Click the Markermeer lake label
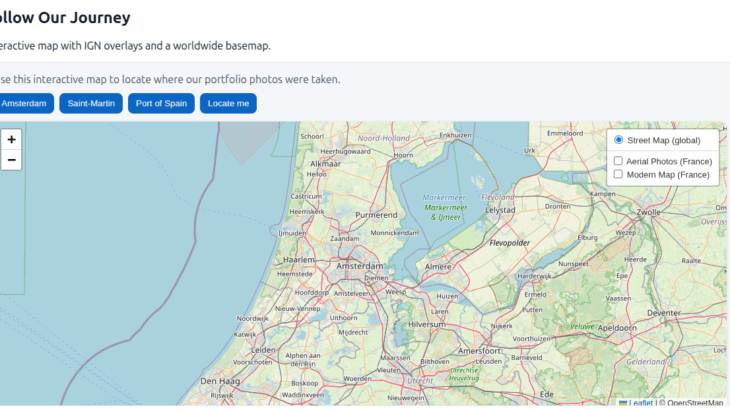 click(x=444, y=197)
